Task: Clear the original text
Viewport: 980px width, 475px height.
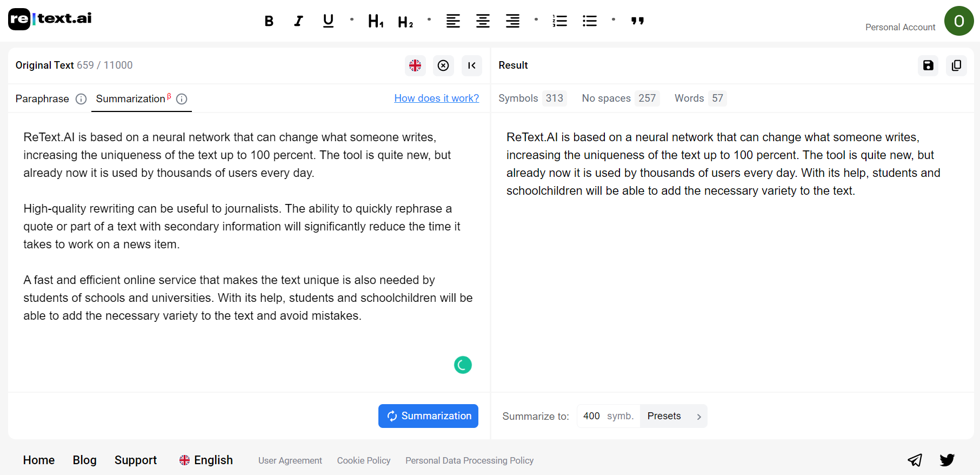Action: tap(443, 65)
